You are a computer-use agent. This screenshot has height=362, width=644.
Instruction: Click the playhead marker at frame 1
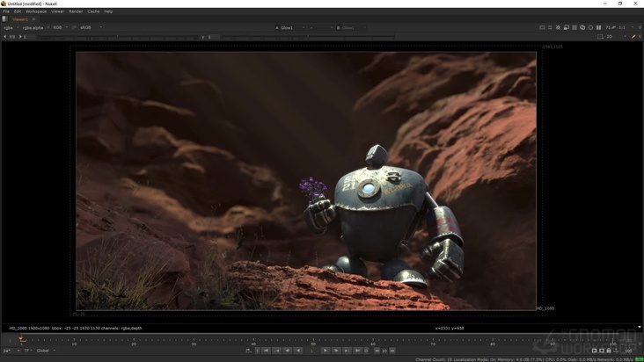pos(21,338)
